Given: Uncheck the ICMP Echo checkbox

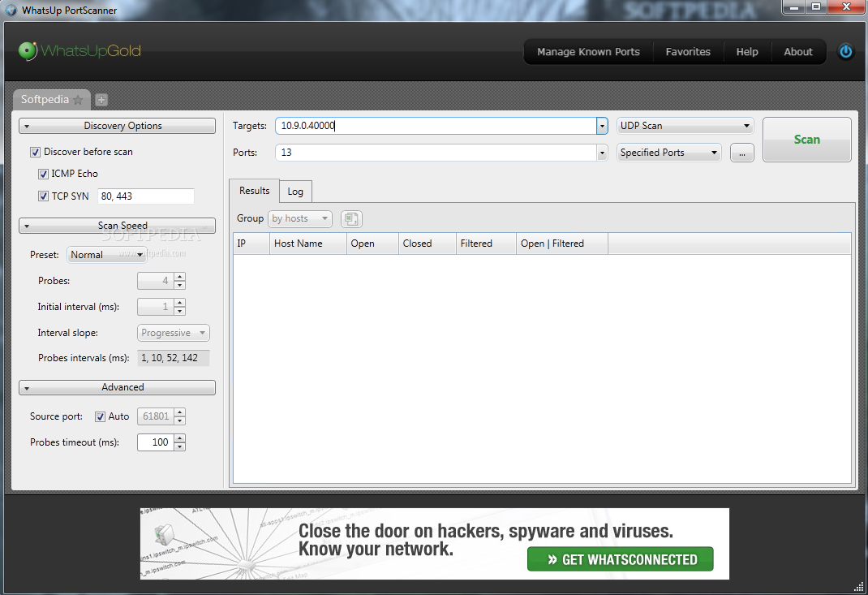Looking at the screenshot, I should click(43, 174).
